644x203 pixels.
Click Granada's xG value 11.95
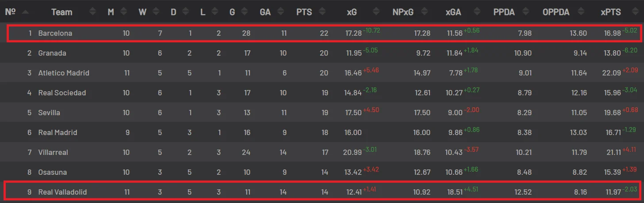(x=353, y=53)
